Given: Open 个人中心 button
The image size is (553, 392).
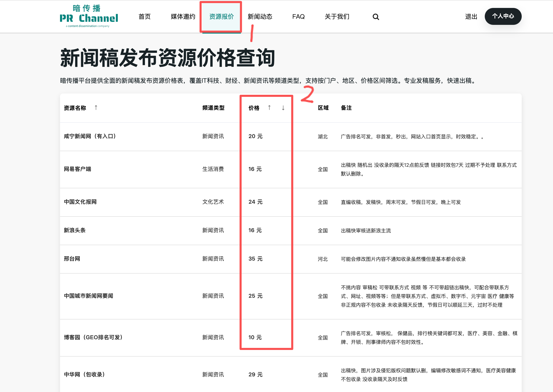Looking at the screenshot, I should [503, 16].
